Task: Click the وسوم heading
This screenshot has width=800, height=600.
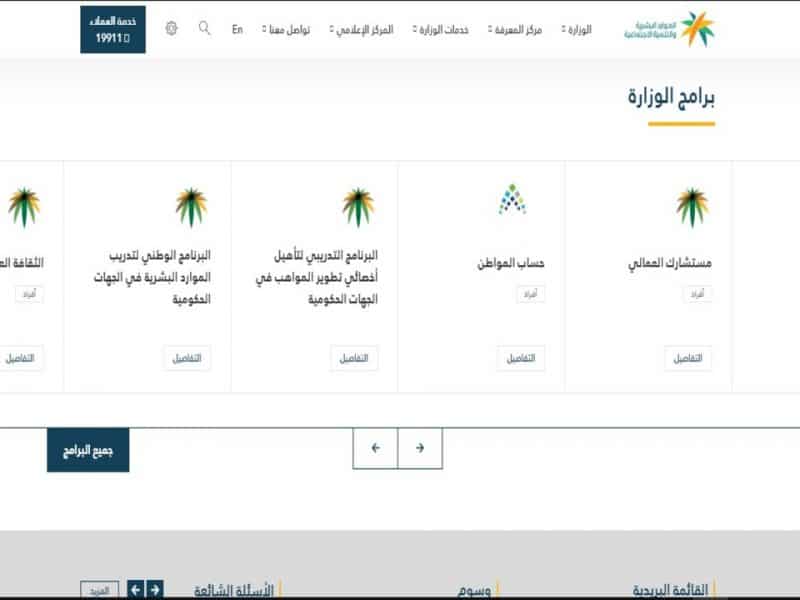Action: tap(474, 590)
